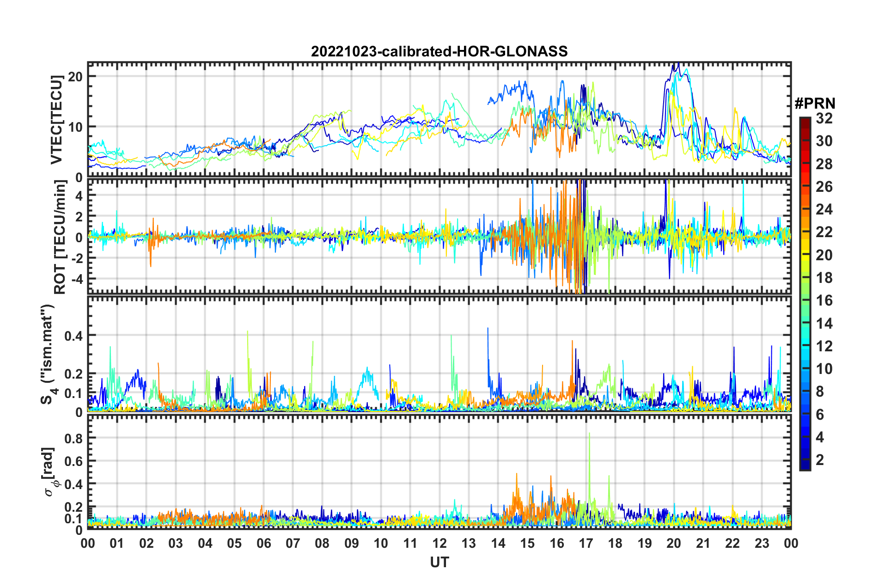Click UT axis tick label 09
Viewport: 879px width, 588px height.
[x=352, y=543]
